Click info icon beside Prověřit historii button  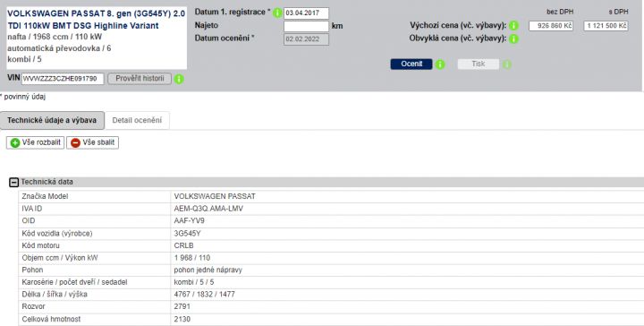(x=179, y=79)
